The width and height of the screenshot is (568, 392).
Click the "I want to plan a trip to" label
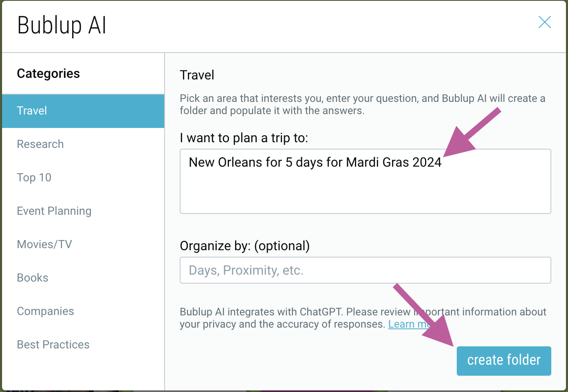tap(244, 138)
